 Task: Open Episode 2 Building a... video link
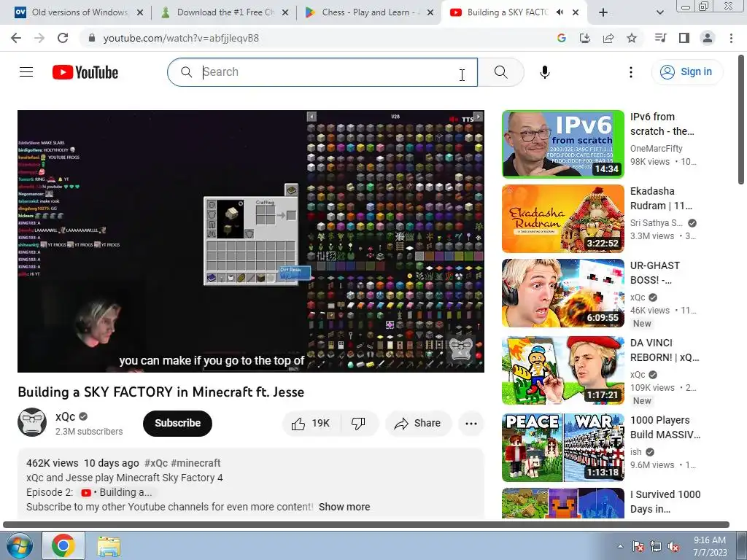117,492
